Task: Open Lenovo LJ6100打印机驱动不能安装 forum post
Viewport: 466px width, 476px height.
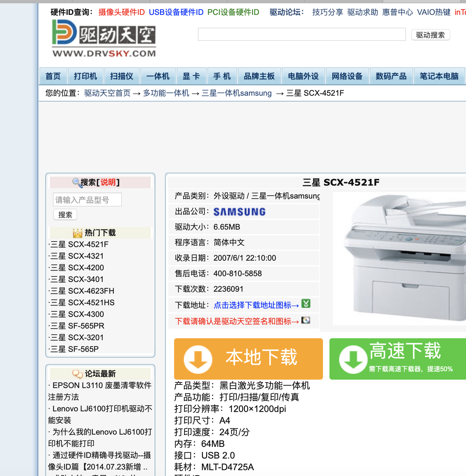Action: (x=100, y=414)
